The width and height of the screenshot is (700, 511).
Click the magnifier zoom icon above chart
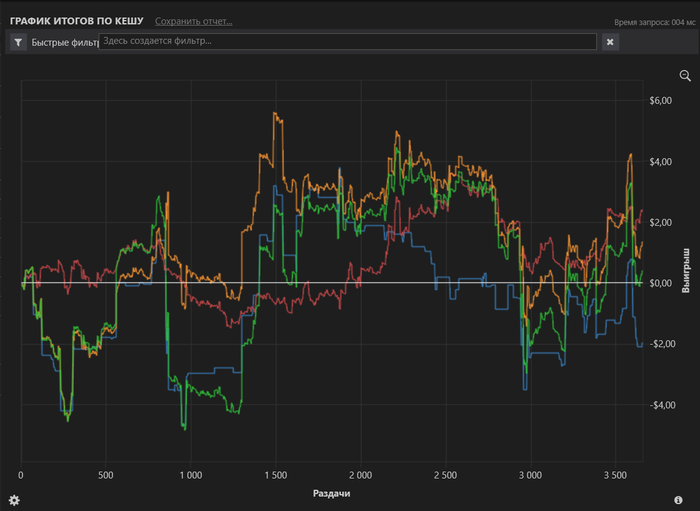tap(685, 76)
